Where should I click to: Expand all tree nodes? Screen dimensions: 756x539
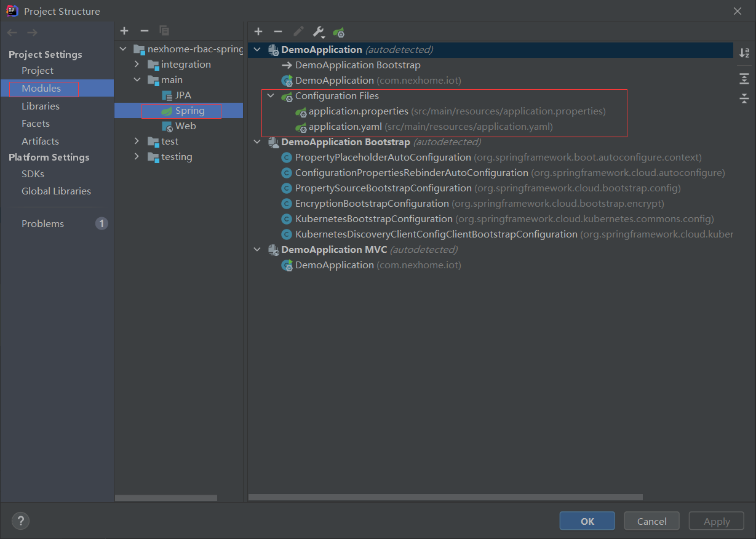tap(744, 78)
